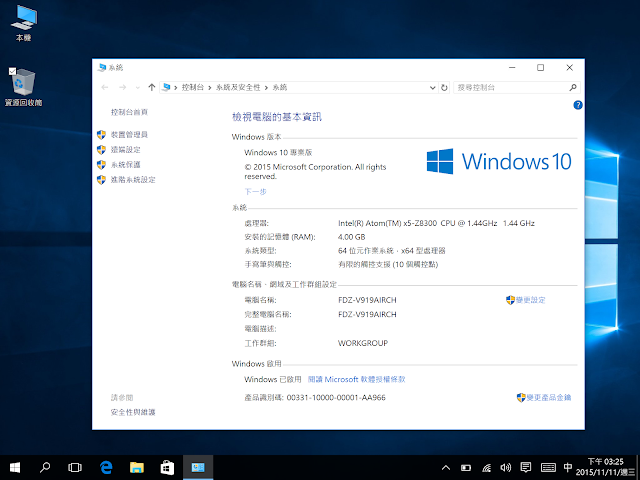Click the Control Panel taskbar button

click(x=198, y=467)
